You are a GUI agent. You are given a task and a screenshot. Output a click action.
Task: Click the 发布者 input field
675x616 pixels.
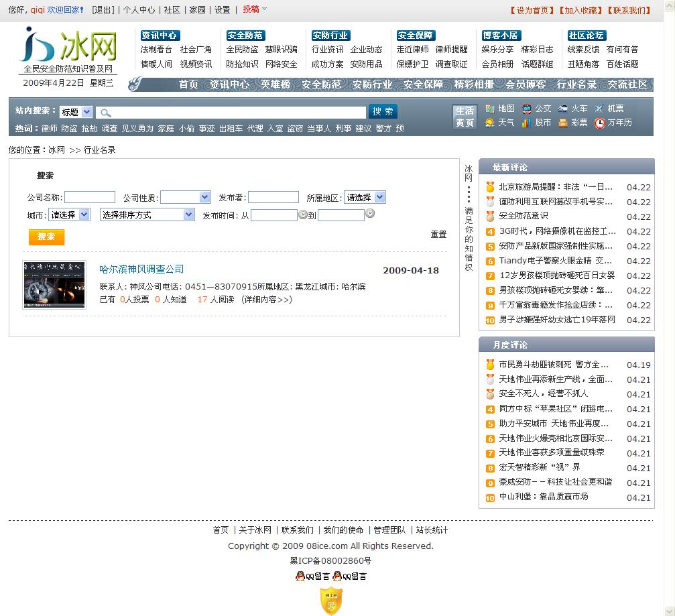273,197
